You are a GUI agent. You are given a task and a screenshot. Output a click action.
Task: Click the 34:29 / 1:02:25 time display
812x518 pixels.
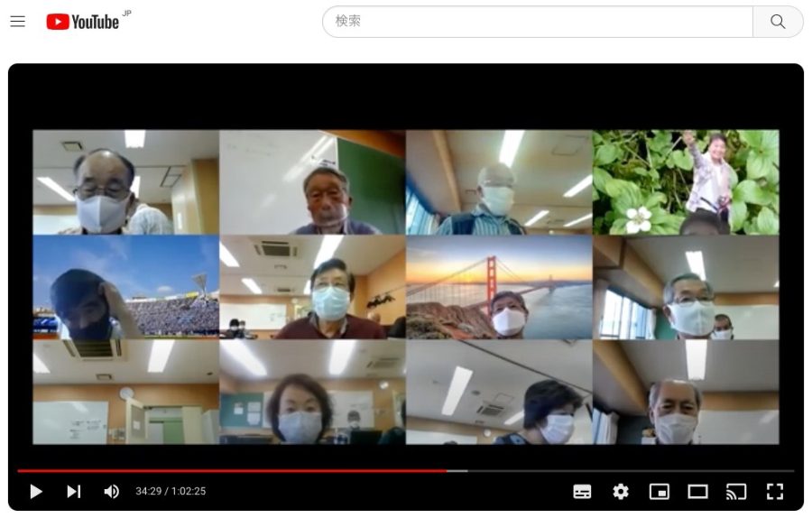[x=171, y=491]
